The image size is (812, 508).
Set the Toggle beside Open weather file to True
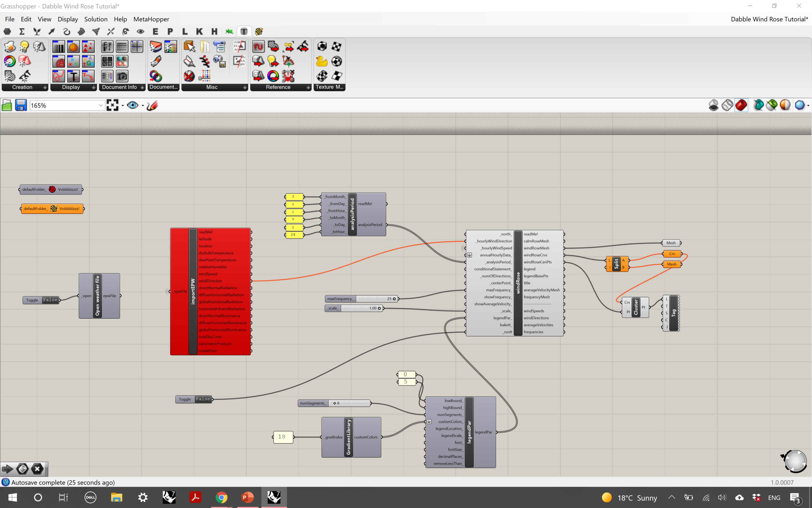(x=50, y=300)
